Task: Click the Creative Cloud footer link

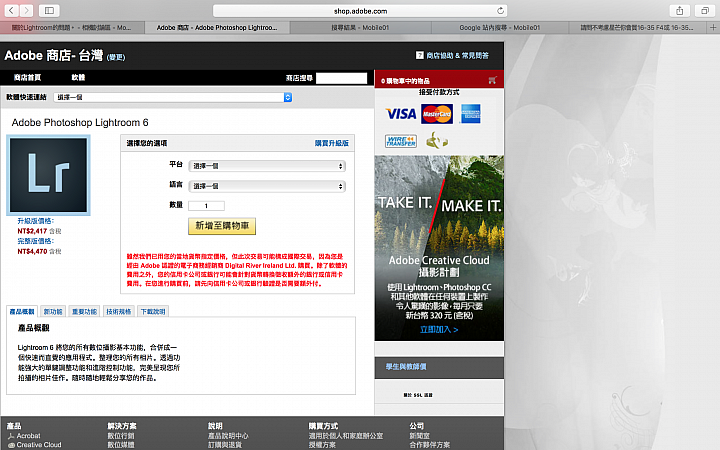Action: click(39, 445)
